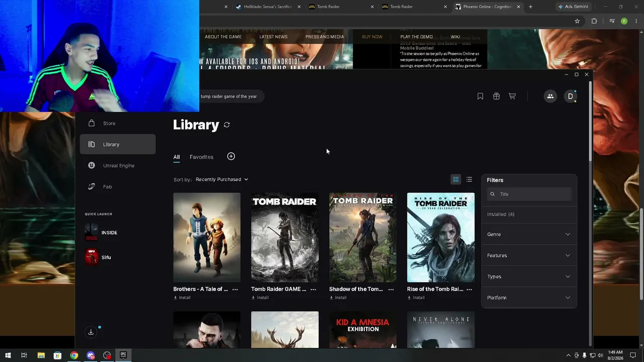This screenshot has width=644, height=362.
Task: Click BUY NOW on the website
Action: (x=372, y=37)
